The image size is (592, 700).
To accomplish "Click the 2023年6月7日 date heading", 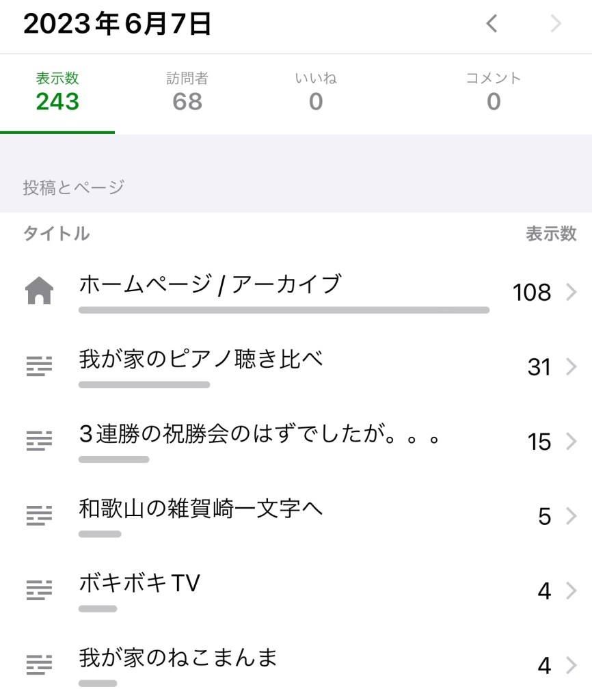I will point(117,25).
